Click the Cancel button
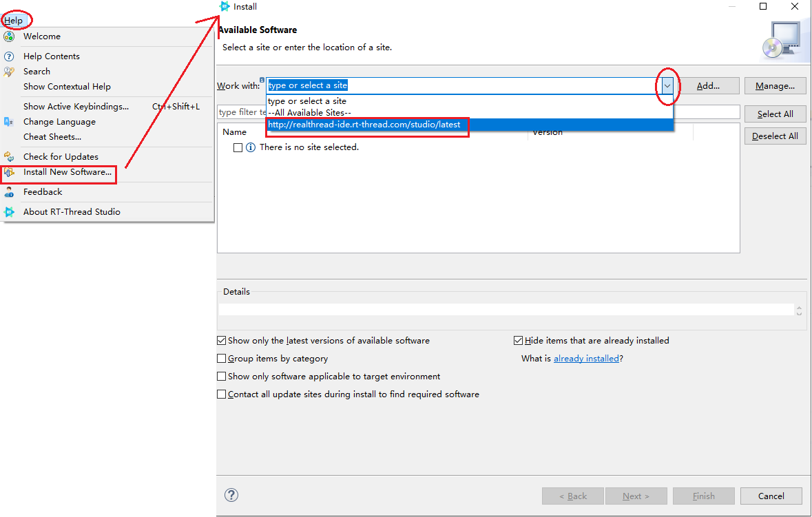The width and height of the screenshot is (812, 517). (x=771, y=496)
